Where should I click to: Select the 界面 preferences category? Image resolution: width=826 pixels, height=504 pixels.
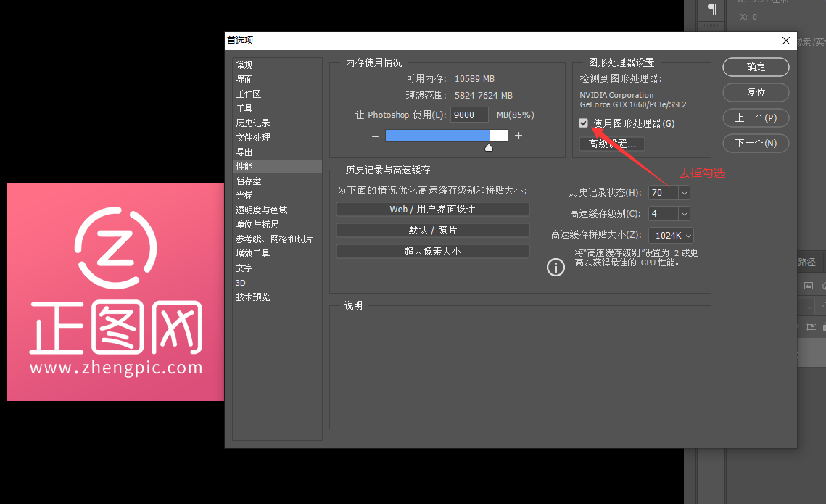[277, 80]
